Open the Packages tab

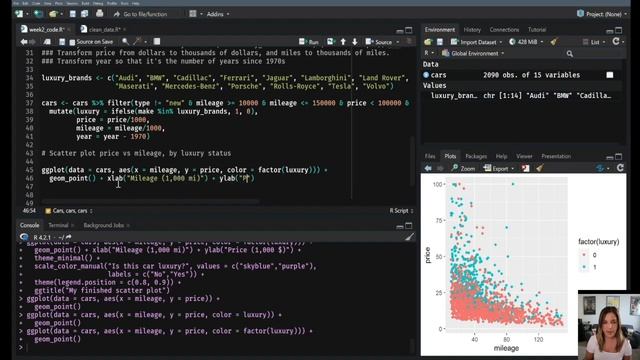[x=476, y=156]
